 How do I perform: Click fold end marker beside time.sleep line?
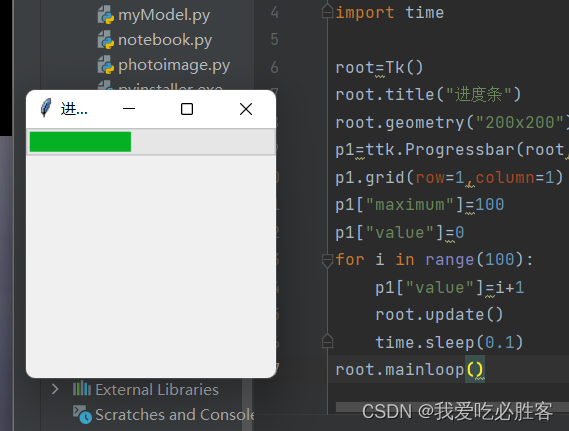pos(327,341)
